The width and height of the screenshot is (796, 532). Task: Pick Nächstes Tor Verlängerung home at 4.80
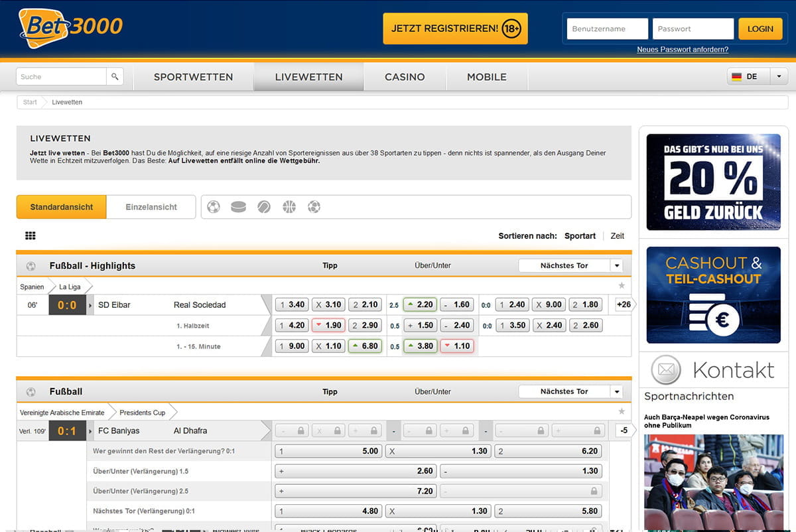[328, 511]
